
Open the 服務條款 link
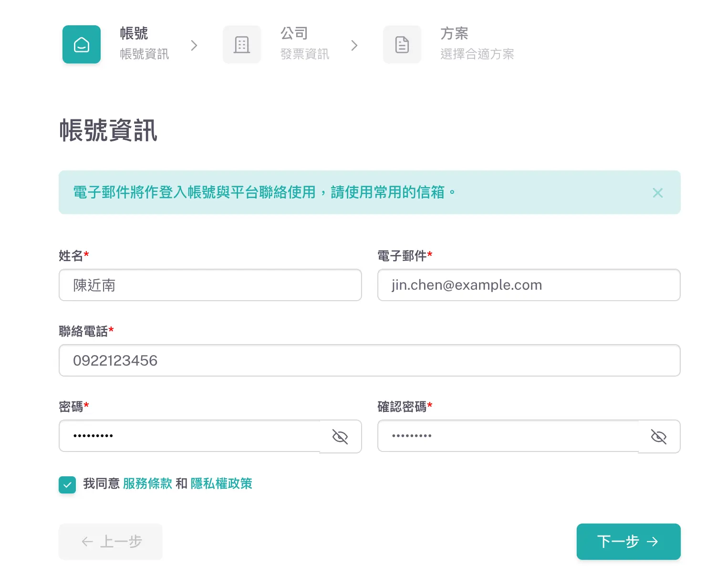147,484
